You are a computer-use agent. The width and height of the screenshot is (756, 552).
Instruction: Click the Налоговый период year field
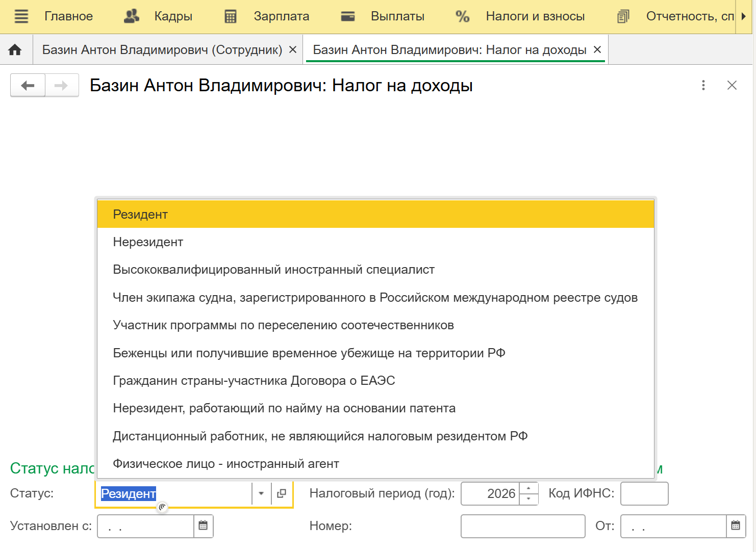tap(490, 493)
